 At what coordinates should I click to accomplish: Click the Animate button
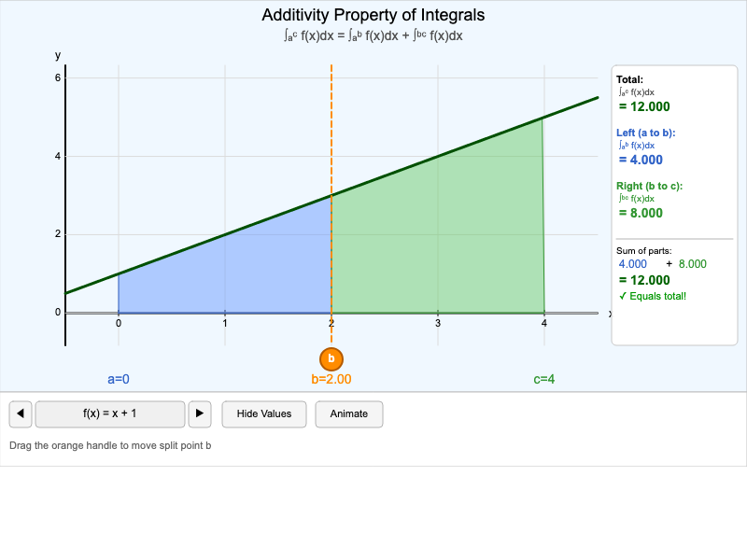pyautogui.click(x=349, y=413)
